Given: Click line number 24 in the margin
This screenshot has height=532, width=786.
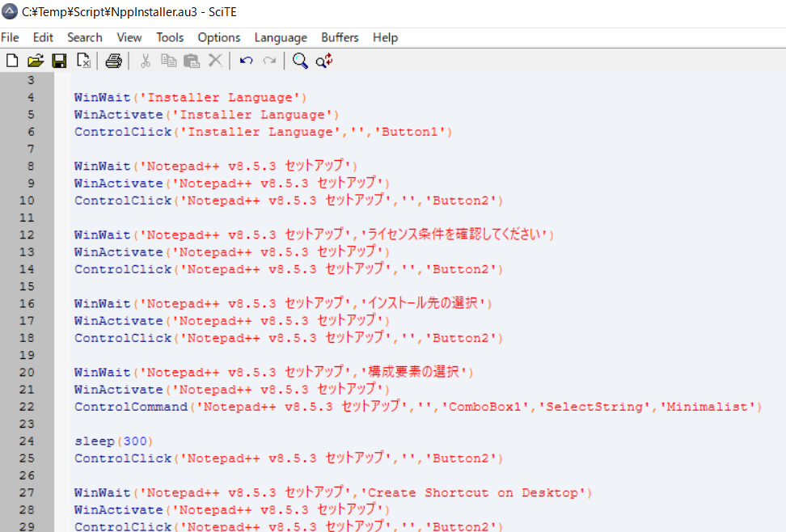Looking at the screenshot, I should tap(31, 441).
